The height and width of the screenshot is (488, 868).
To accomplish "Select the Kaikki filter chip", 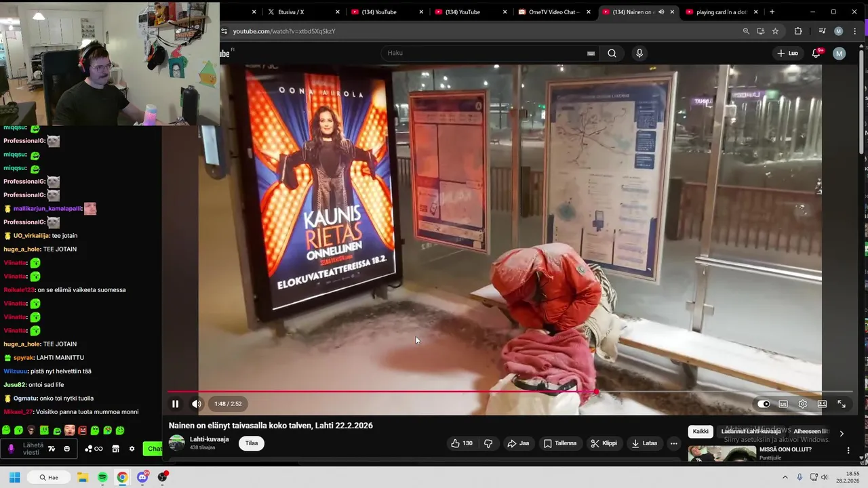I will point(701,431).
